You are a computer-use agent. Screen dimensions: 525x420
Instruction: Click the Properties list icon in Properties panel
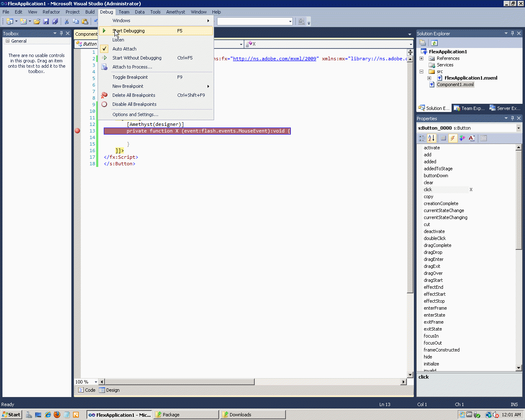click(443, 138)
